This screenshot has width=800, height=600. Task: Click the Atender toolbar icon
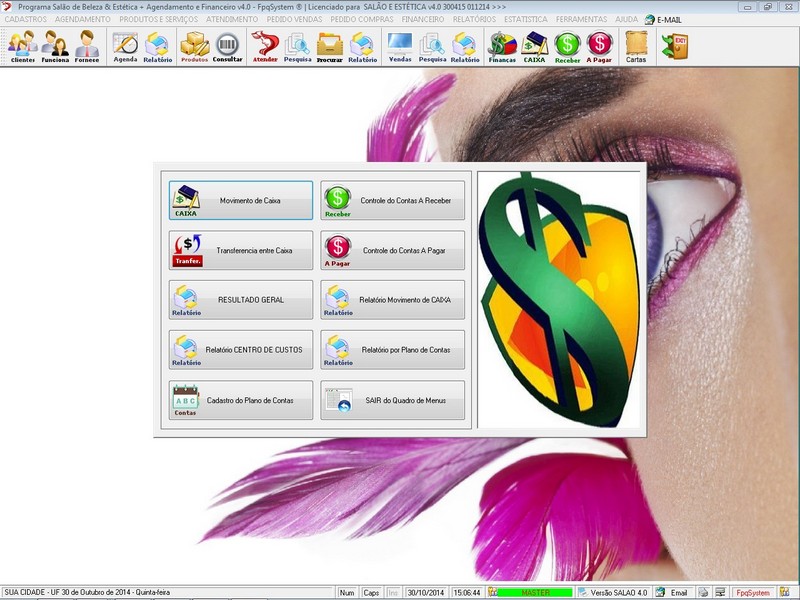pyautogui.click(x=265, y=46)
